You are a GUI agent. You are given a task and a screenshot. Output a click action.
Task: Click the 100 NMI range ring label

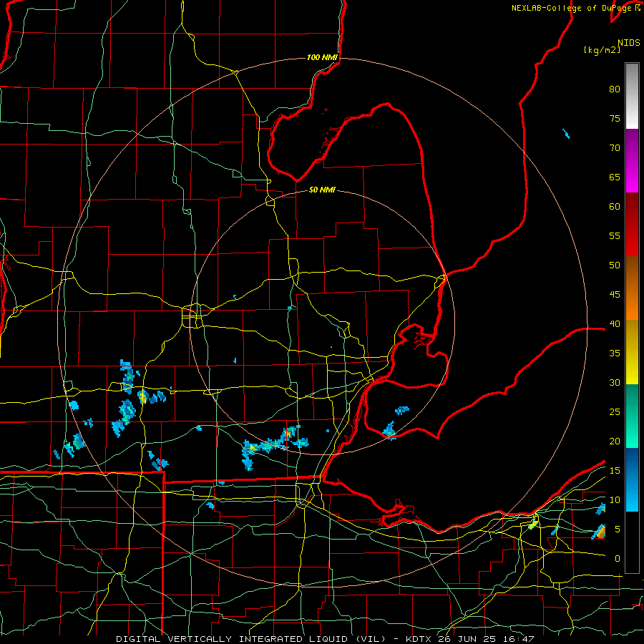coord(323,57)
